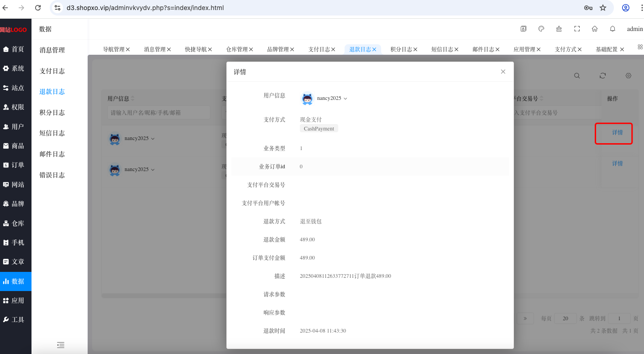644x354 pixels.
Task: Sort by the 用户信息 column arrows
Action: (133, 99)
